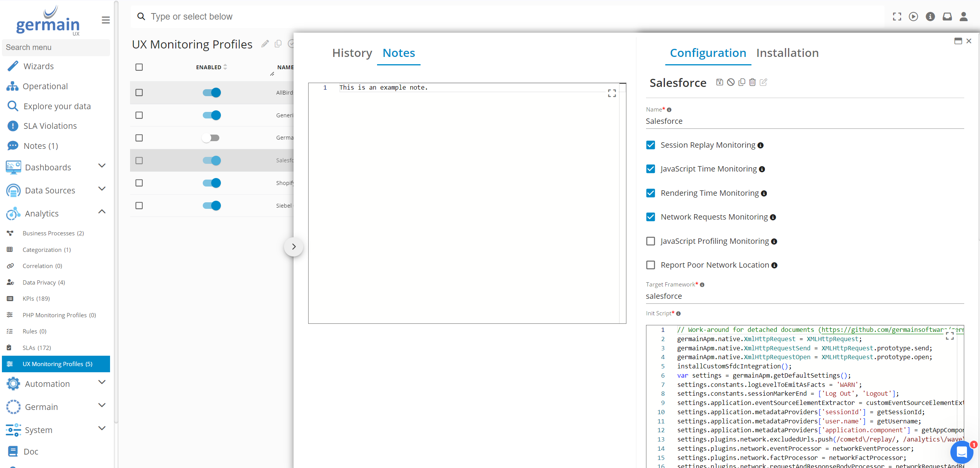Enable JavaScript Profiling Monitoring checkbox
Image resolution: width=980 pixels, height=468 pixels.
point(651,241)
